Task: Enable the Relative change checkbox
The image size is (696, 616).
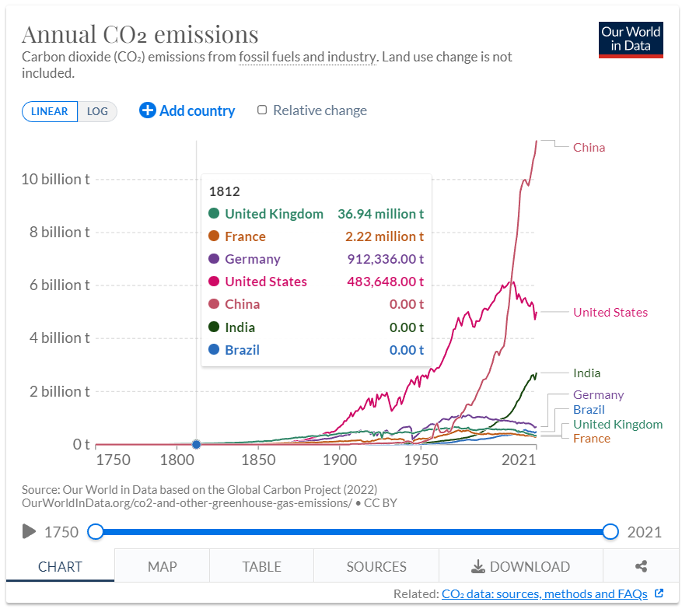Action: [261, 110]
